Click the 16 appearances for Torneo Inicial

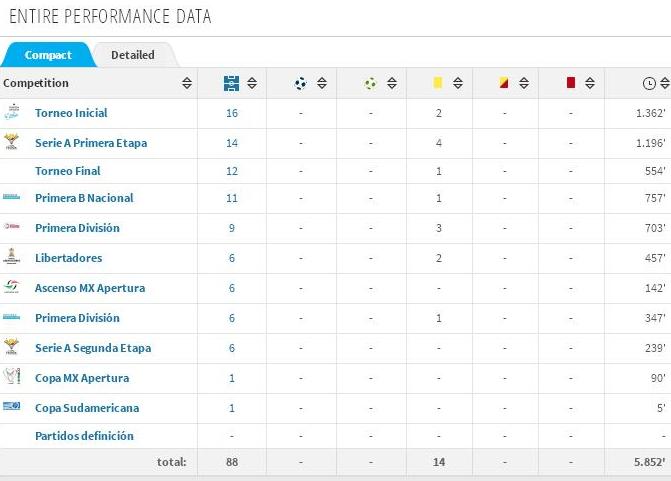(232, 113)
